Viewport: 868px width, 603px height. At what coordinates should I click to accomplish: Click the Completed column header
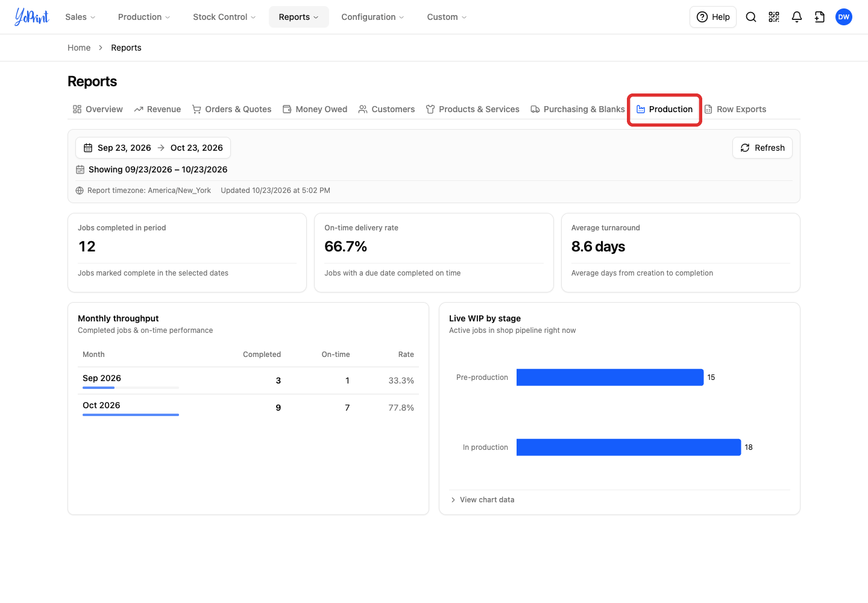262,355
